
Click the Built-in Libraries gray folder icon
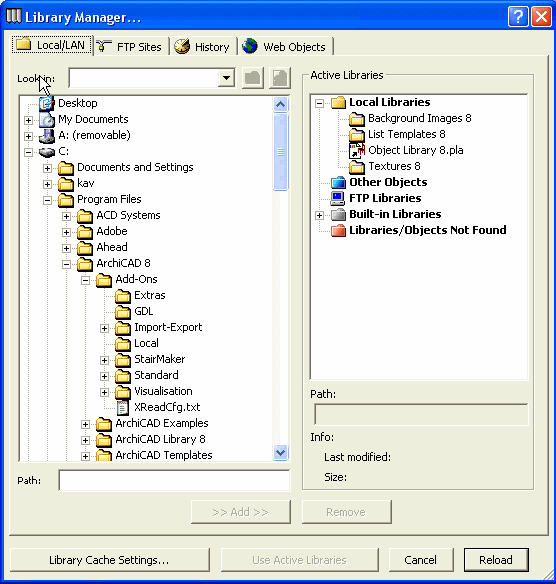click(338, 215)
